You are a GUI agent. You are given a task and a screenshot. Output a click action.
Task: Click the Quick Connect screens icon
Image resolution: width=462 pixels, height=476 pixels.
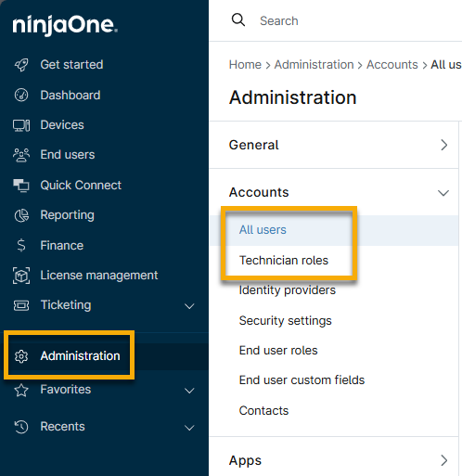point(21,186)
